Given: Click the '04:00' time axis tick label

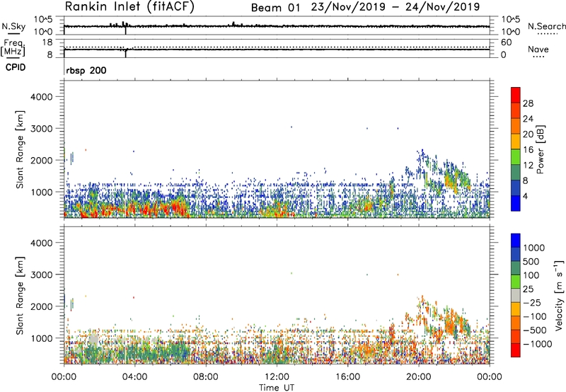Looking at the screenshot, I should click(134, 377).
